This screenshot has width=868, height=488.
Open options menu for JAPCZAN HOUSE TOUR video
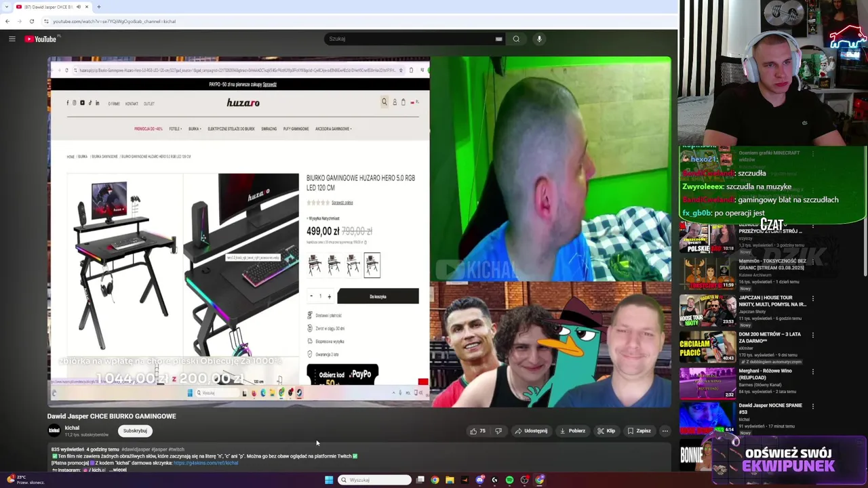[813, 298]
